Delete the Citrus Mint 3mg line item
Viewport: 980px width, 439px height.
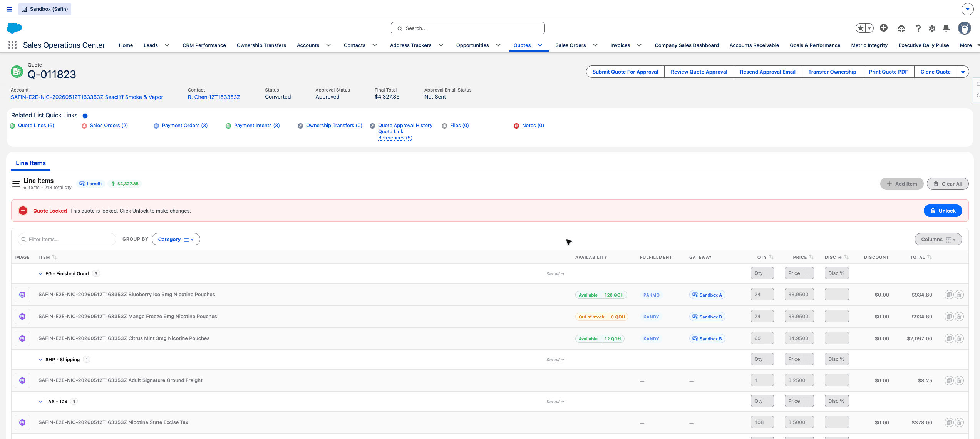click(959, 338)
